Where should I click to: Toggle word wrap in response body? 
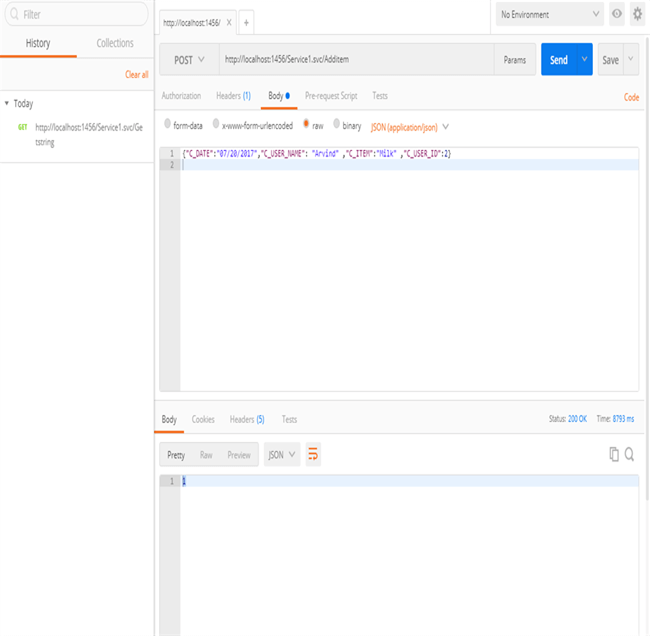click(313, 454)
